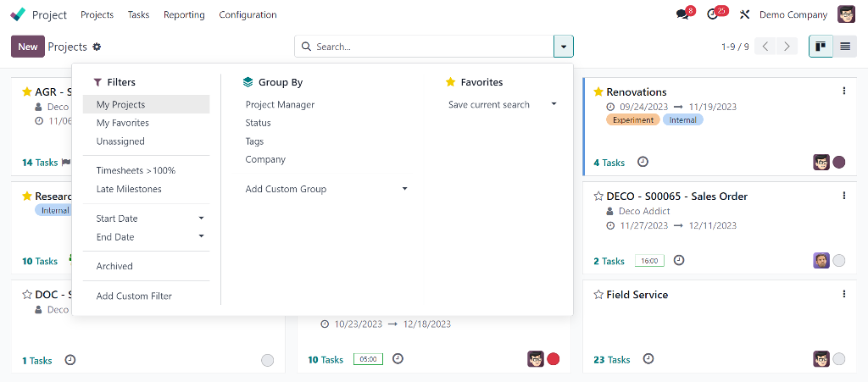Toggle the My Projects filter
This screenshot has height=382, width=868.
(x=121, y=104)
